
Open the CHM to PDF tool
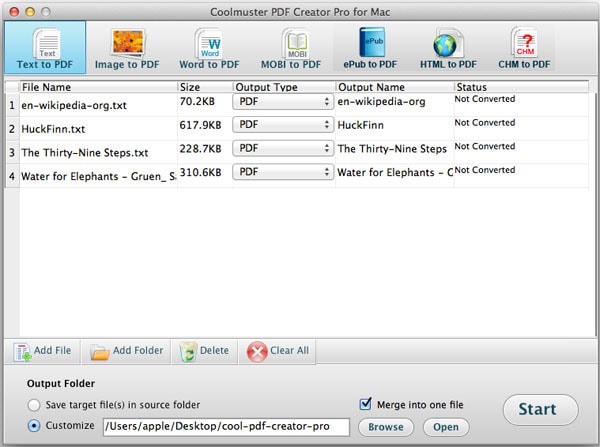click(x=524, y=48)
